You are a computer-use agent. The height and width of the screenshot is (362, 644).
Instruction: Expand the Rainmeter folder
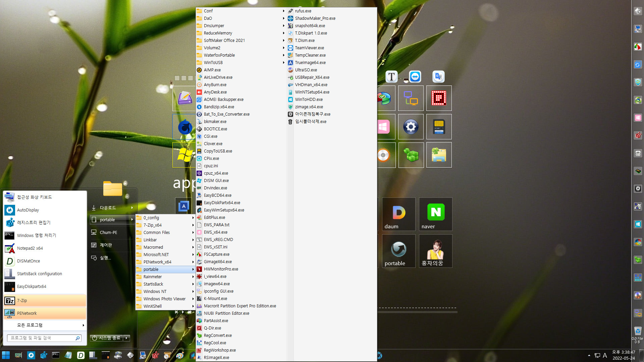click(165, 277)
